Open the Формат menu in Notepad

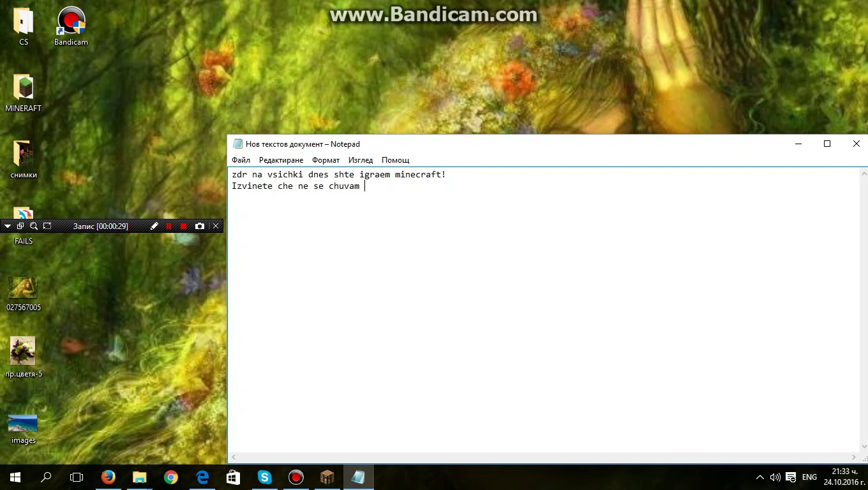[325, 160]
